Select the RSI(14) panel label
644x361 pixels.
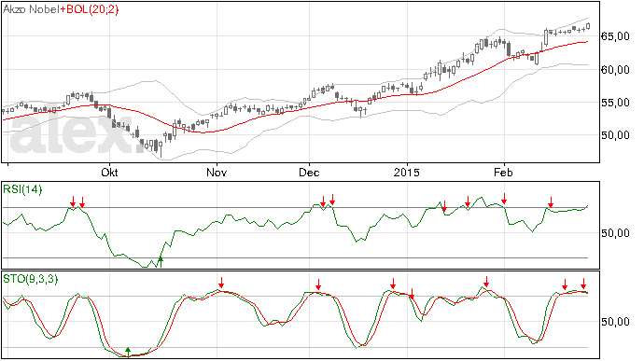coord(22,189)
